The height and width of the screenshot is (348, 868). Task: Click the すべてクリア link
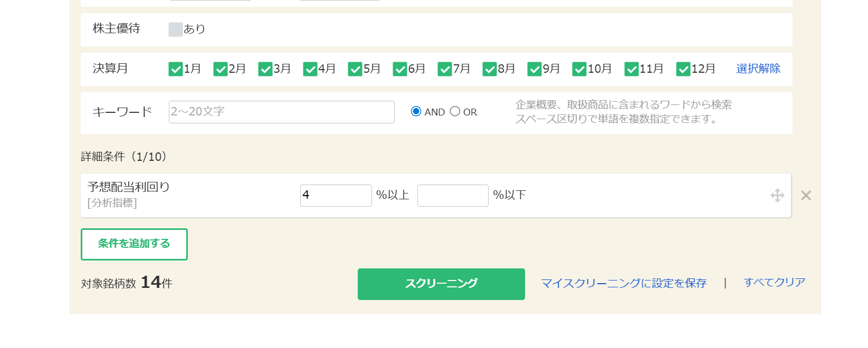pyautogui.click(x=774, y=282)
